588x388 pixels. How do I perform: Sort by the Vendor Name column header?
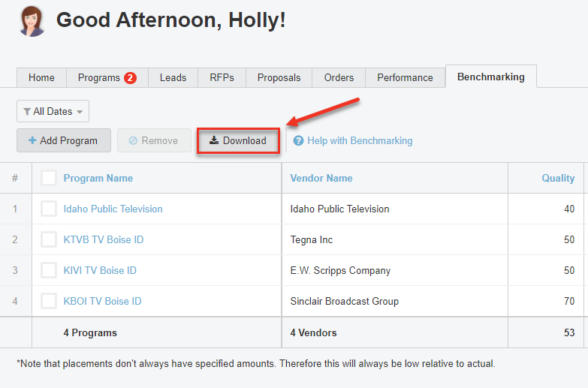tap(321, 178)
